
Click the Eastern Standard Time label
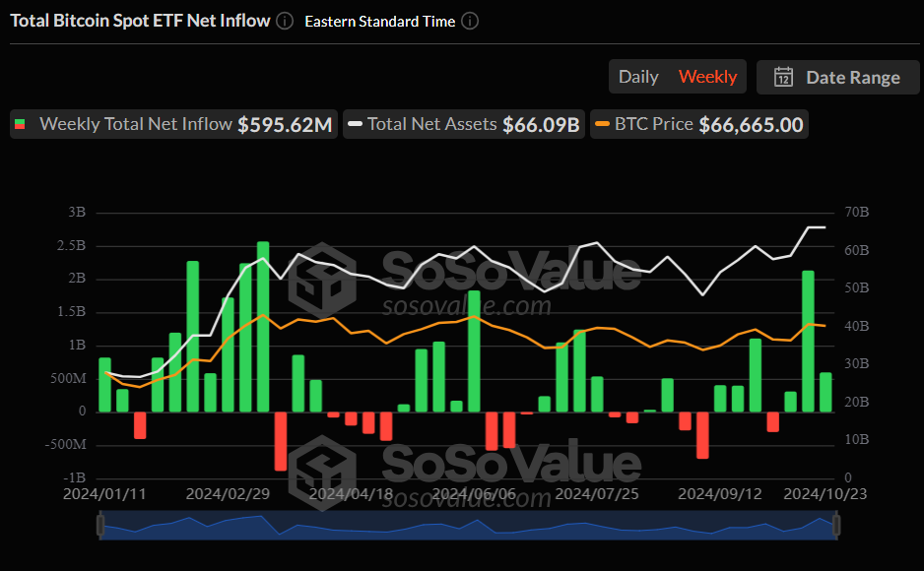click(379, 21)
